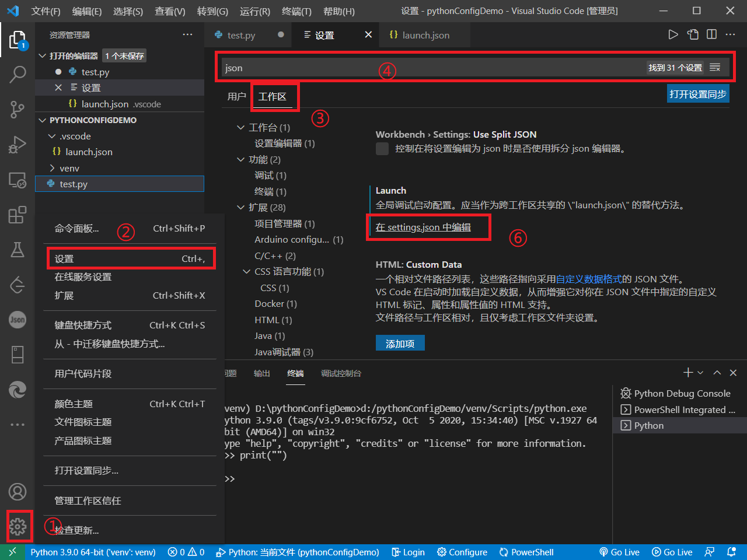Open the Source Control view
Image resolution: width=747 pixels, height=560 pixels.
pyautogui.click(x=18, y=109)
